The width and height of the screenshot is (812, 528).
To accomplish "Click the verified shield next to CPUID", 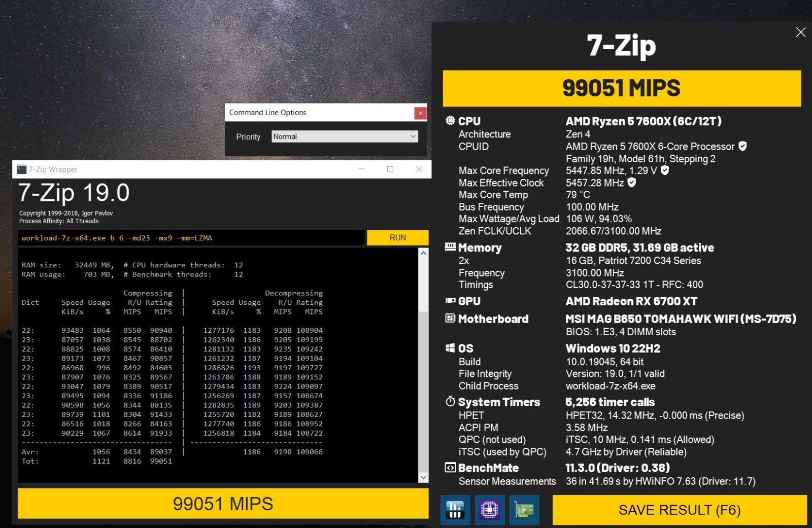I will coord(742,146).
